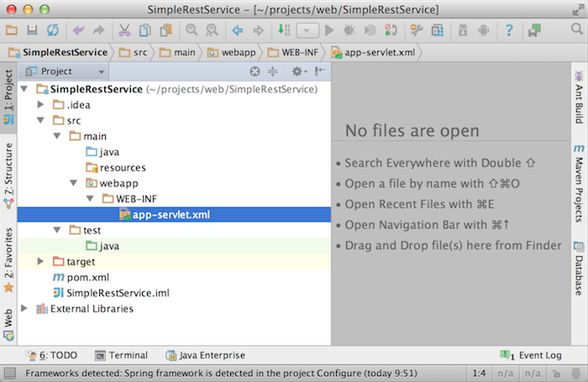Expand the target folder
Screen dimensions: 588x382
[x=41, y=261]
